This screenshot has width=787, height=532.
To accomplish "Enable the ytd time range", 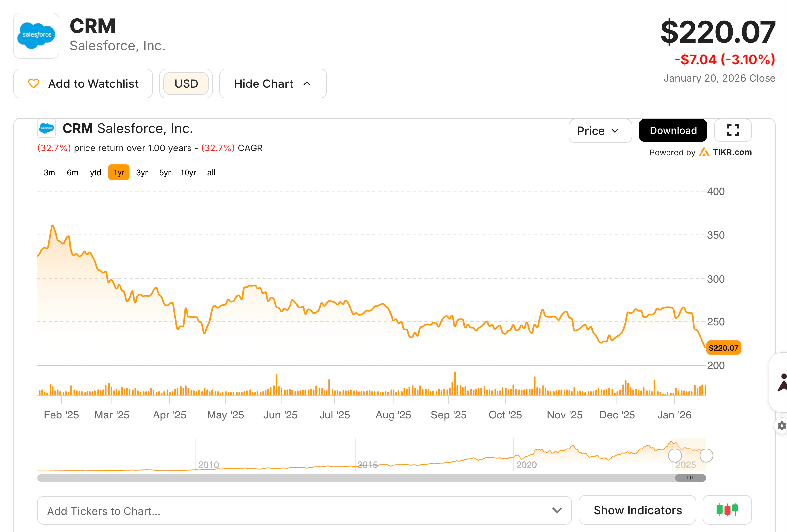I will pyautogui.click(x=95, y=172).
